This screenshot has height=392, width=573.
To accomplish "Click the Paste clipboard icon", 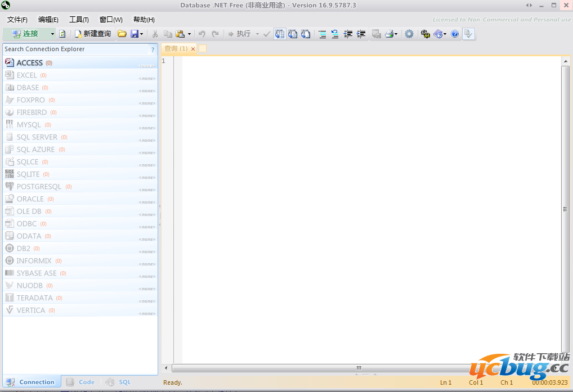I will (x=180, y=34).
